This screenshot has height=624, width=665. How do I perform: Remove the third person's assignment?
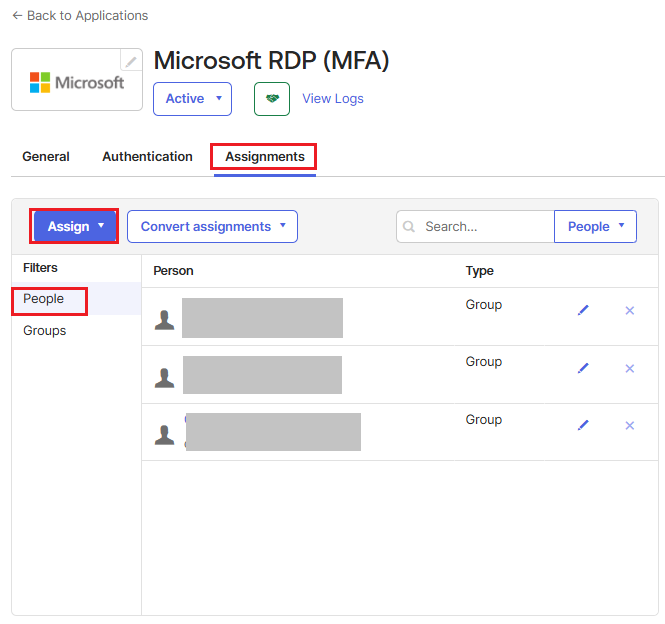(630, 425)
